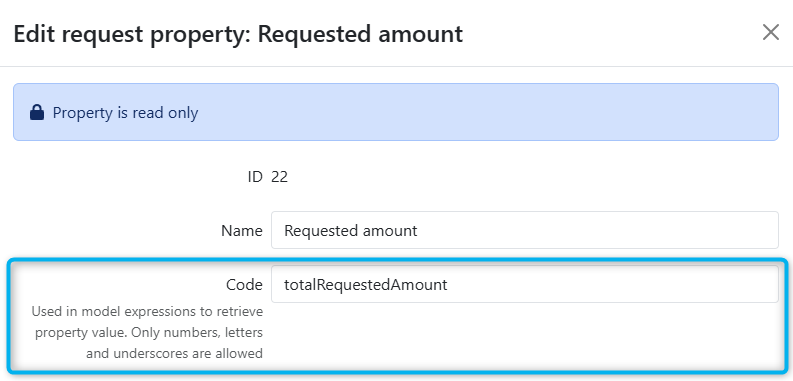The image size is (793, 381).
Task: Click the Code helper description text
Action: (147, 332)
